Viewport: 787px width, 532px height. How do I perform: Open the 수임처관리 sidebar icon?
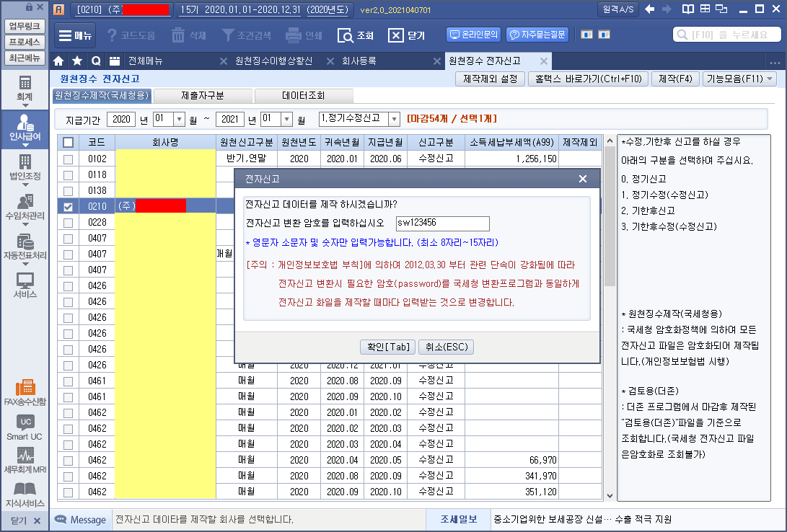click(x=25, y=208)
